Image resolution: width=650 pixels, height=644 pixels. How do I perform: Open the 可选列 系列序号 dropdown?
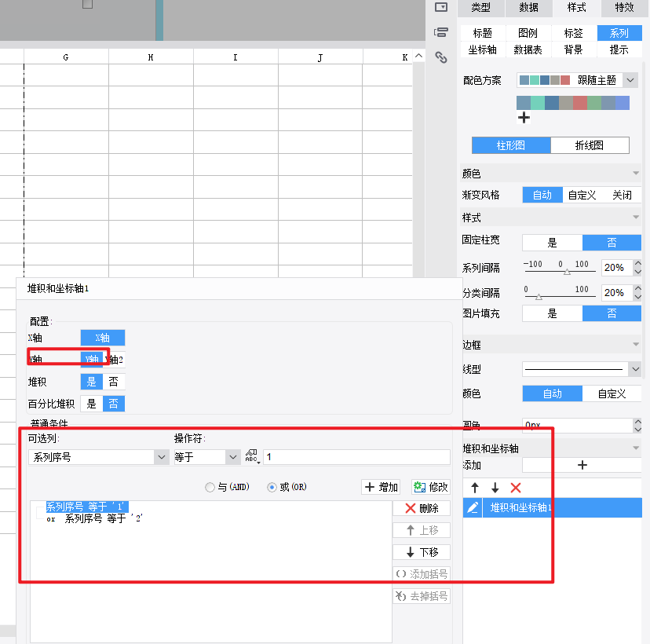[x=161, y=457]
